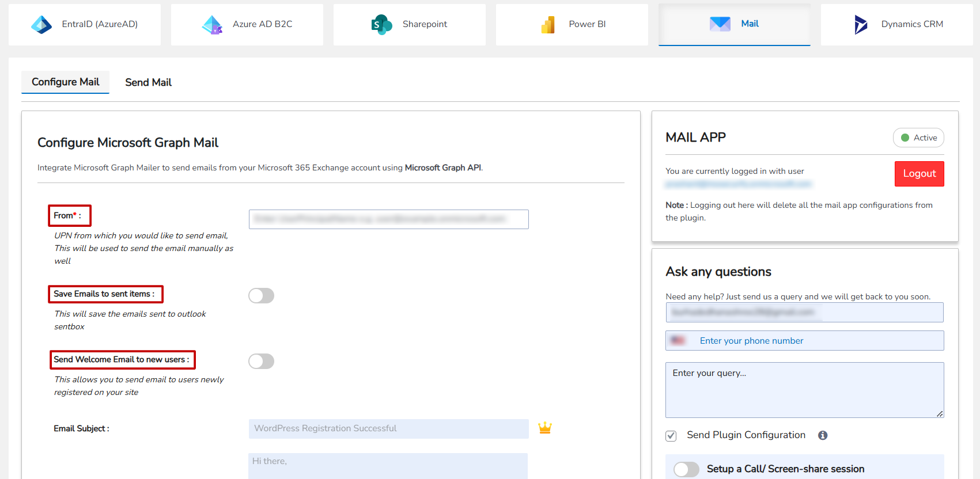Click the "MAIL APP" heading

695,138
